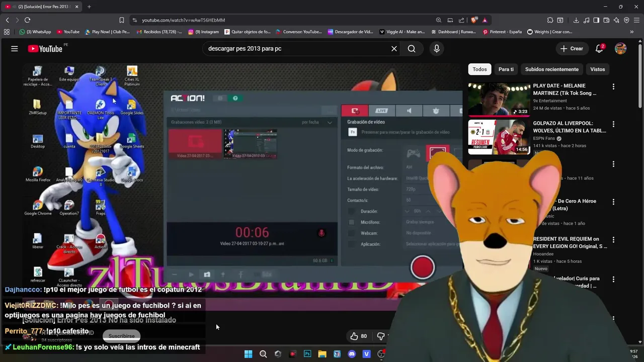Image resolution: width=644 pixels, height=362 pixels.
Task: Open a new browser tab with plus
Action: click(x=89, y=7)
